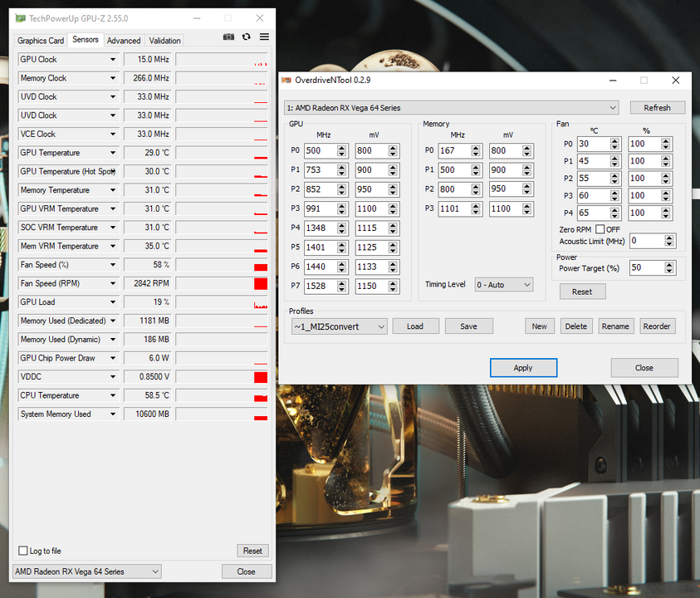
Task: Click the Save profile button
Action: click(468, 326)
